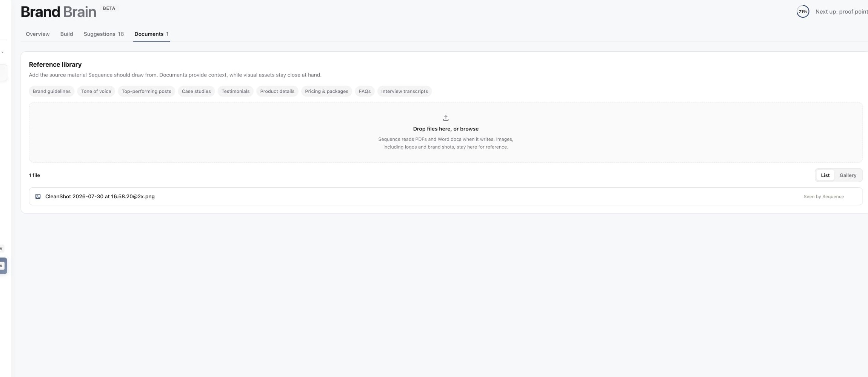Click the 'Seen by Sequence' status label
The image size is (868, 377).
coord(823,197)
